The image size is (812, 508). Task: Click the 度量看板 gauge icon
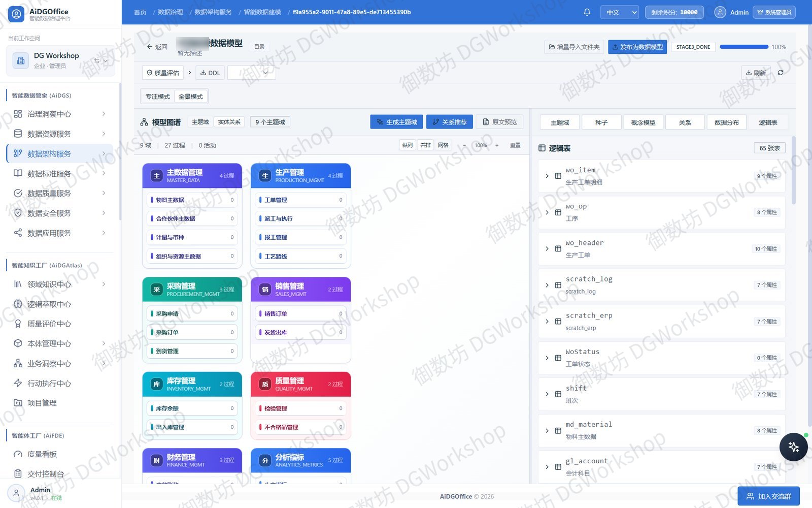pos(18,454)
